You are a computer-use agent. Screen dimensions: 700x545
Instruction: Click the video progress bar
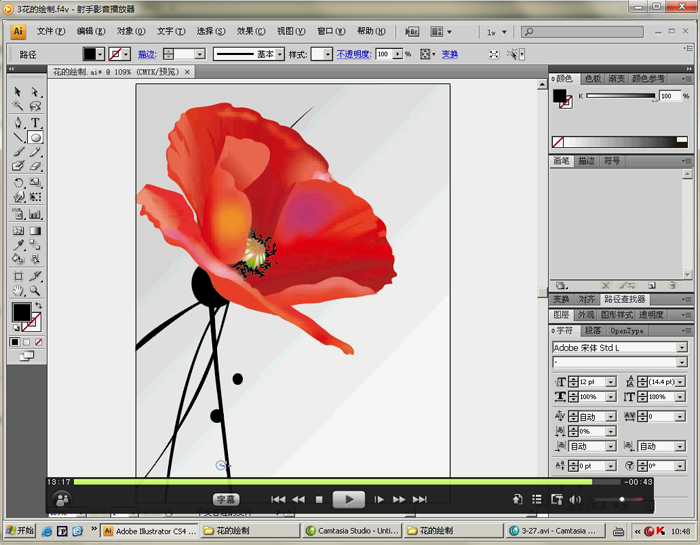(x=347, y=482)
